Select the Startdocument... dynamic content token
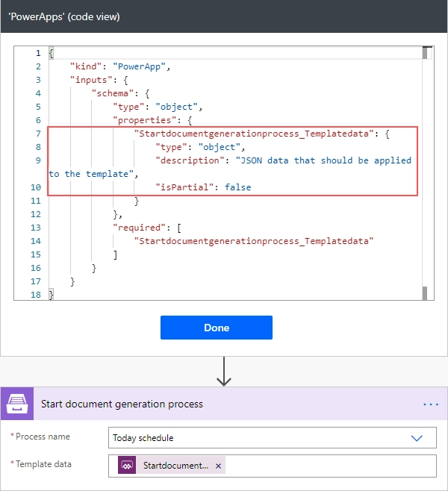Image resolution: width=448 pixels, height=491 pixels. (x=172, y=465)
